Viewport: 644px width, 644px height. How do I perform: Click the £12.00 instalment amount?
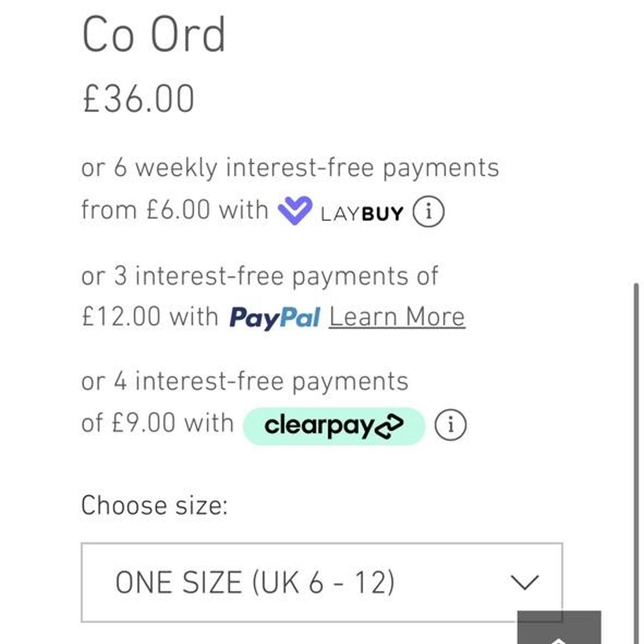tap(121, 317)
